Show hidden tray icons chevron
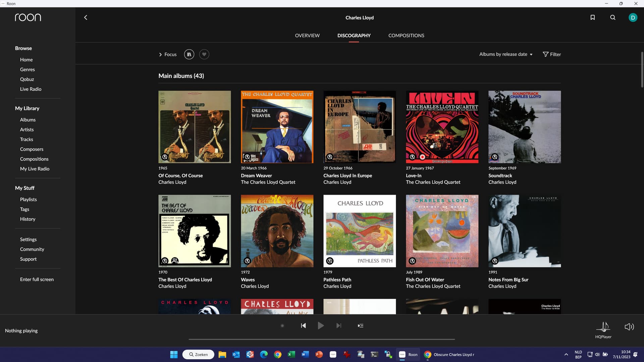 click(566, 355)
